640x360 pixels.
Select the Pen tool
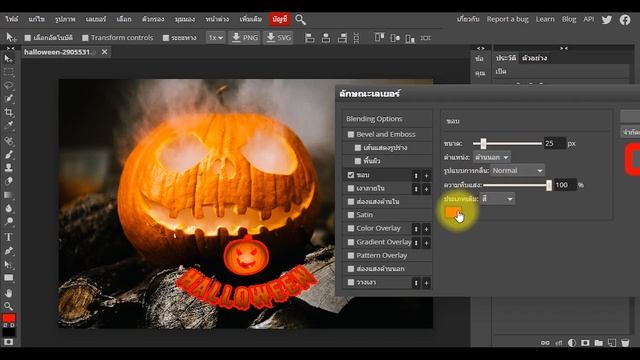8,251
